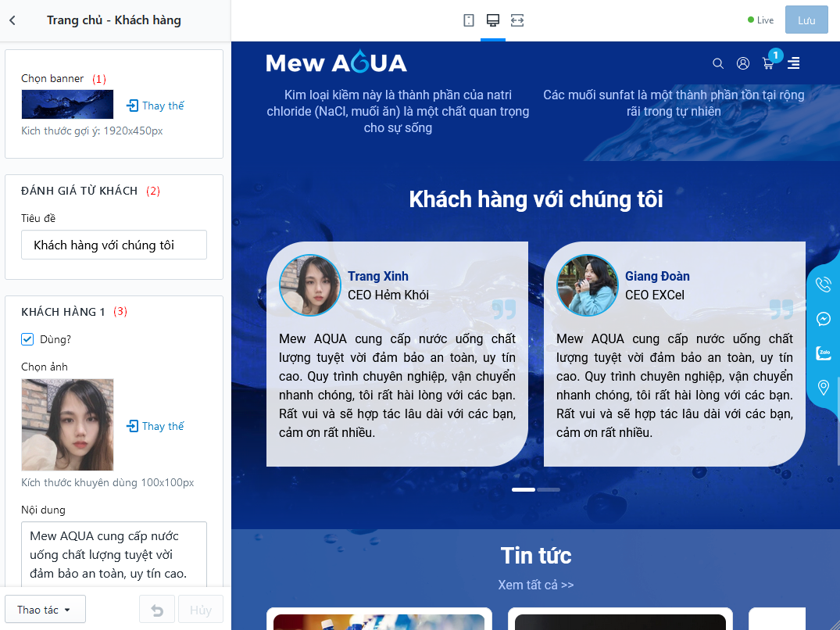Click the Lưu save button
Image resolution: width=840 pixels, height=630 pixels.
(x=806, y=20)
